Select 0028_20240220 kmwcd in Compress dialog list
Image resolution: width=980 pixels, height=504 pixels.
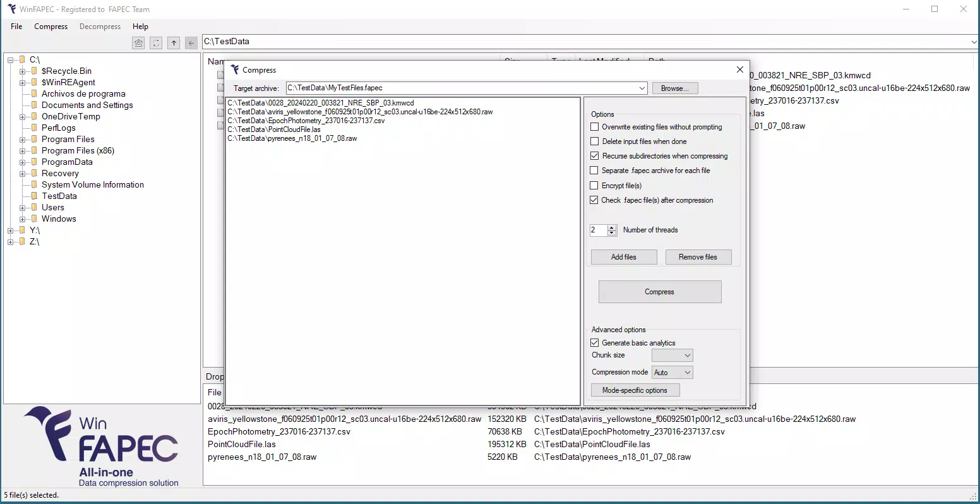pyautogui.click(x=321, y=103)
